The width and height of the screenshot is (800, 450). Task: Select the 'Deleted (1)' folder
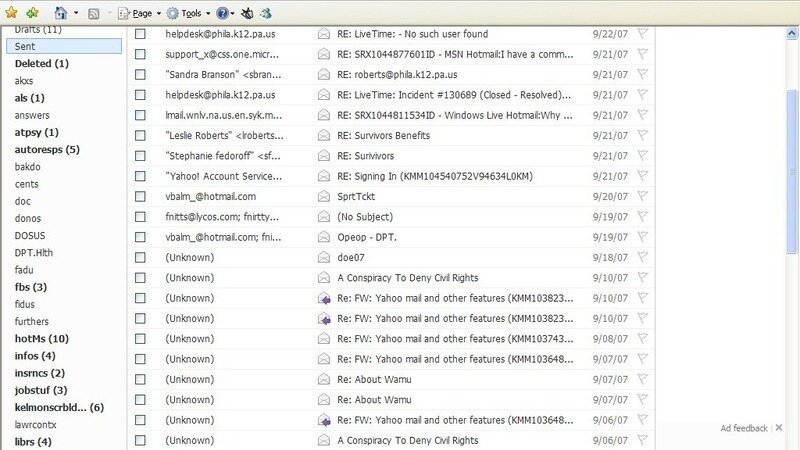[x=41, y=63]
